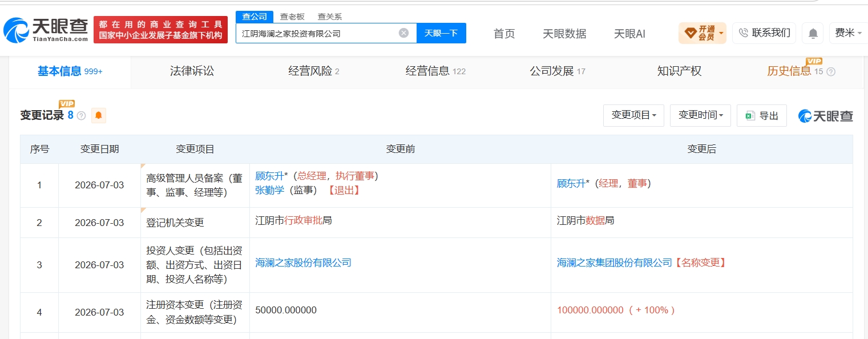Click the VIP diamond icon 开通会员
This screenshot has width=868, height=339.
[690, 33]
